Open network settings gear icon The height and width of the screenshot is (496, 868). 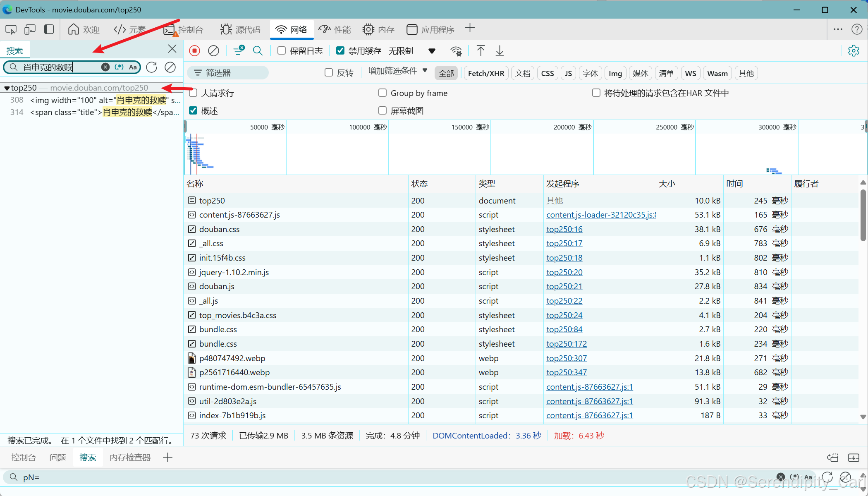coord(854,51)
